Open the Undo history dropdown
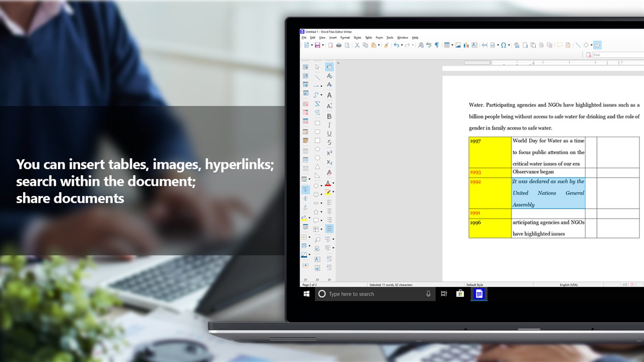 click(x=401, y=45)
